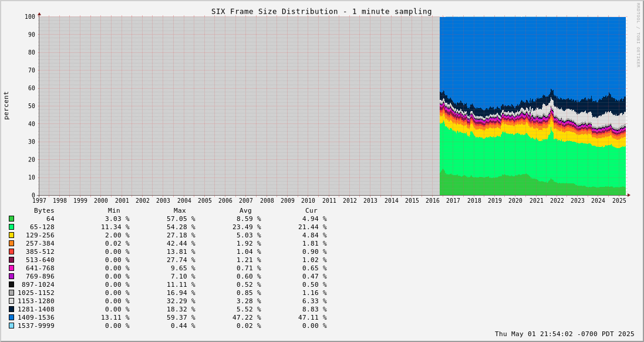
Task: Click the navy 1281-1408 legend swatch
Action: click(12, 309)
